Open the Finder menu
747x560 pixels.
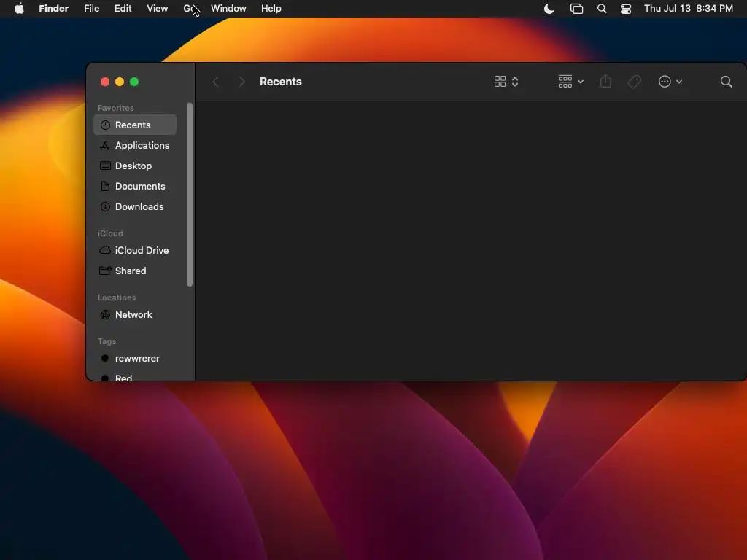coord(53,9)
